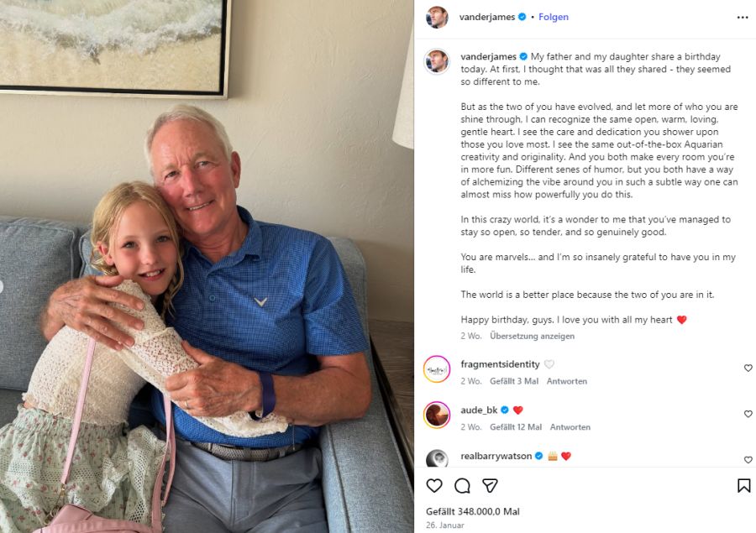Open the comment speech bubble icon
This screenshot has width=756, height=533.
tap(462, 485)
